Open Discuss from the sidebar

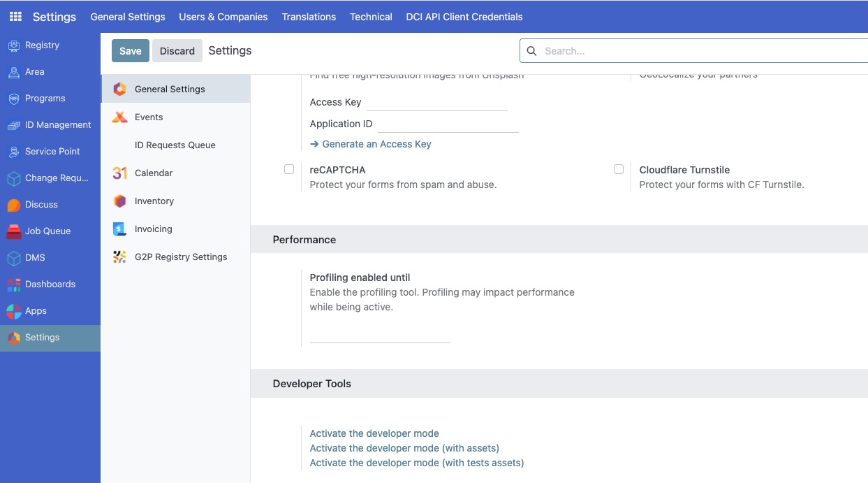(x=41, y=204)
